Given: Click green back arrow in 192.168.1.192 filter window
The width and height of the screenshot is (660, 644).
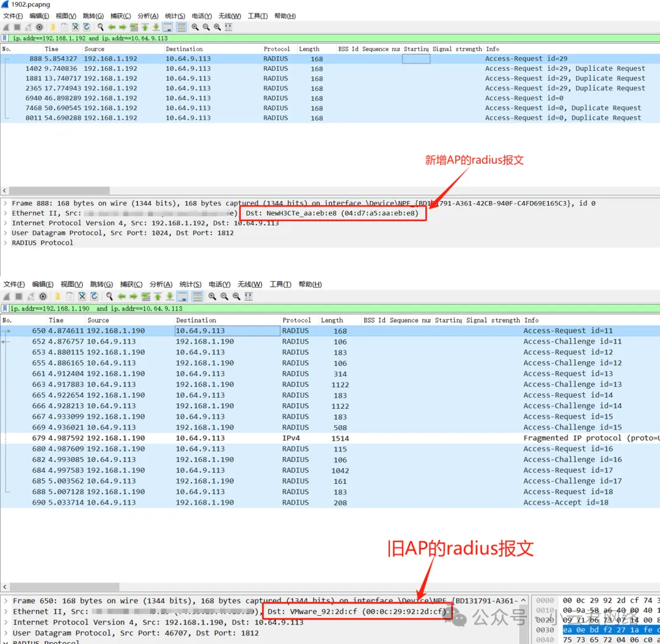Looking at the screenshot, I should 112,27.
